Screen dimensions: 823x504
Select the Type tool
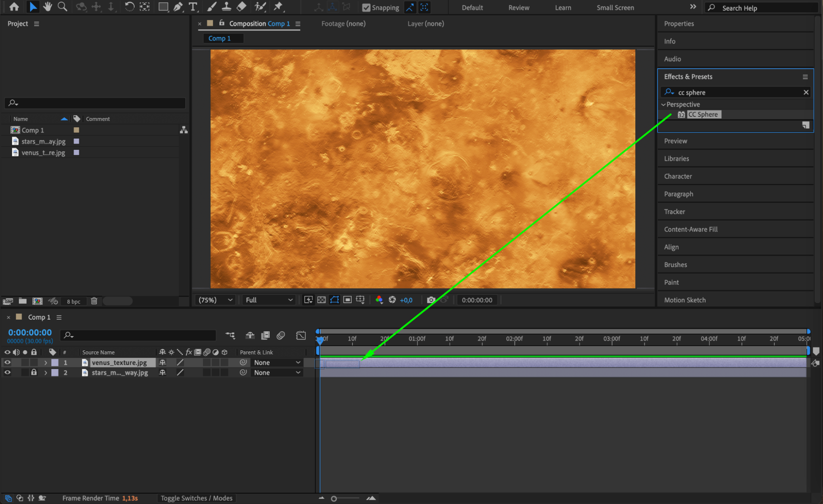point(193,7)
